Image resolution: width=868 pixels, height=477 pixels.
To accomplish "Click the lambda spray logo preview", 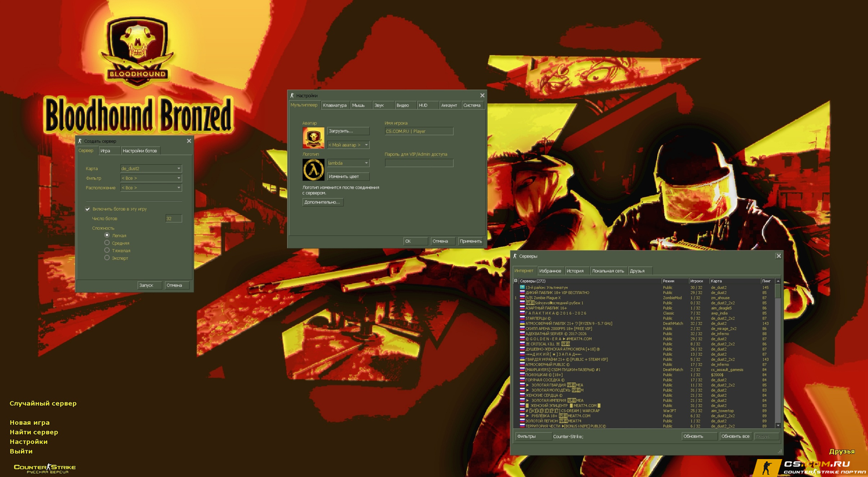I will click(313, 170).
